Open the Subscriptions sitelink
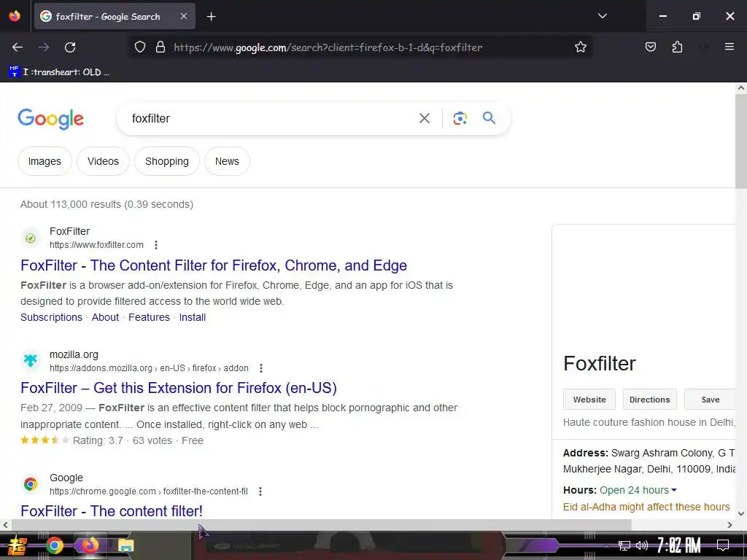The width and height of the screenshot is (747, 560). click(x=52, y=317)
